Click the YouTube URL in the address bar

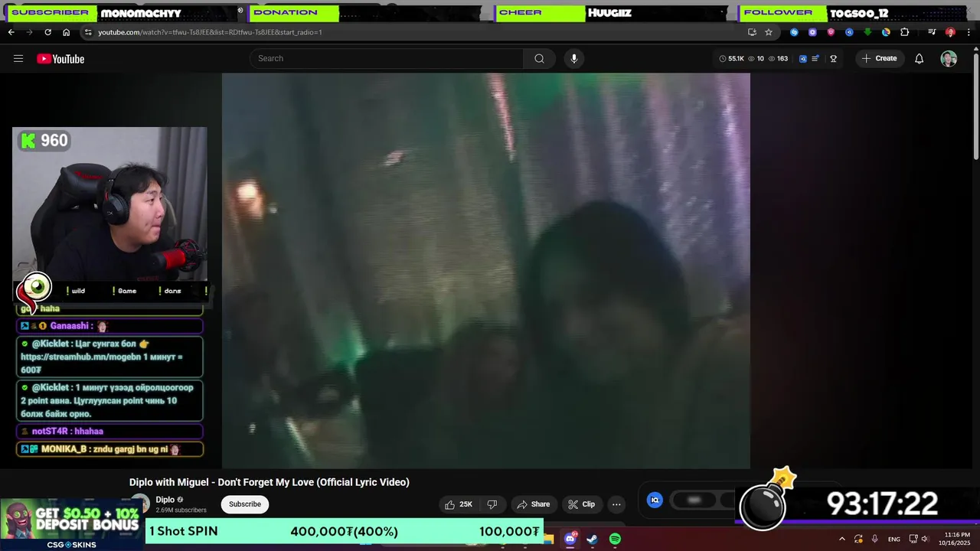210,32
